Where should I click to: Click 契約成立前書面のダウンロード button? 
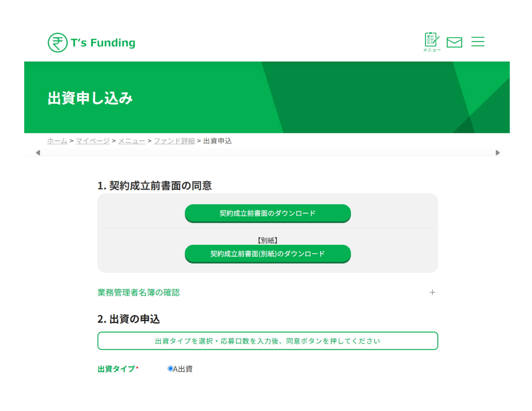point(268,213)
